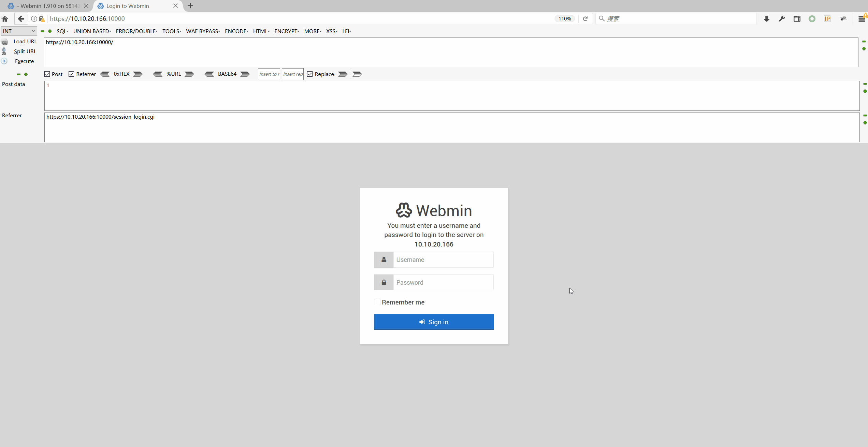Expand the WAF BYPASS menu
This screenshot has width=868, height=447.
[x=203, y=31]
